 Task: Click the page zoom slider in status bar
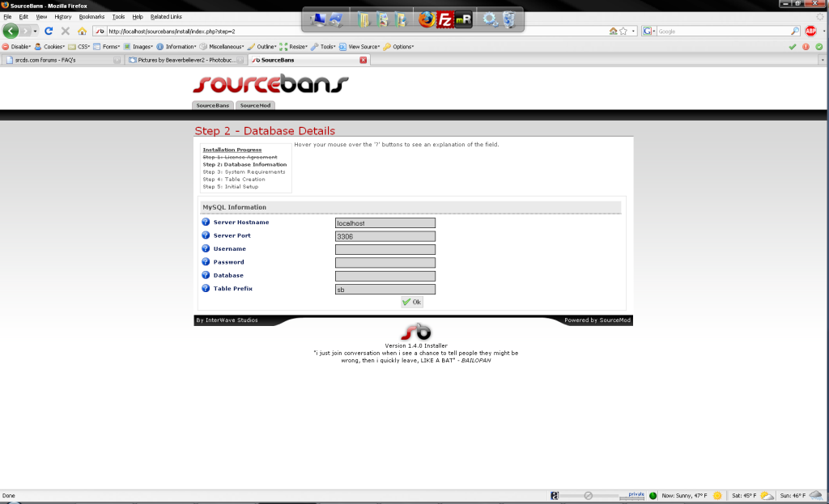tap(588, 496)
